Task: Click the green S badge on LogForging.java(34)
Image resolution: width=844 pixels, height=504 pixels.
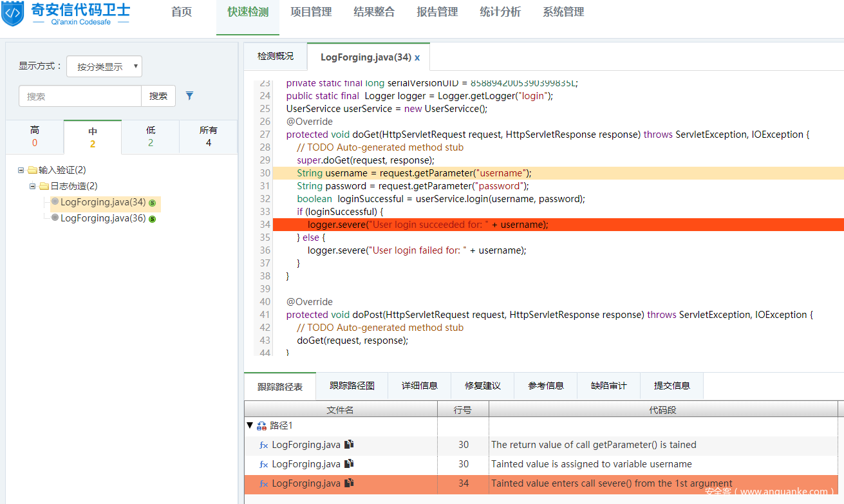Action: 153,203
